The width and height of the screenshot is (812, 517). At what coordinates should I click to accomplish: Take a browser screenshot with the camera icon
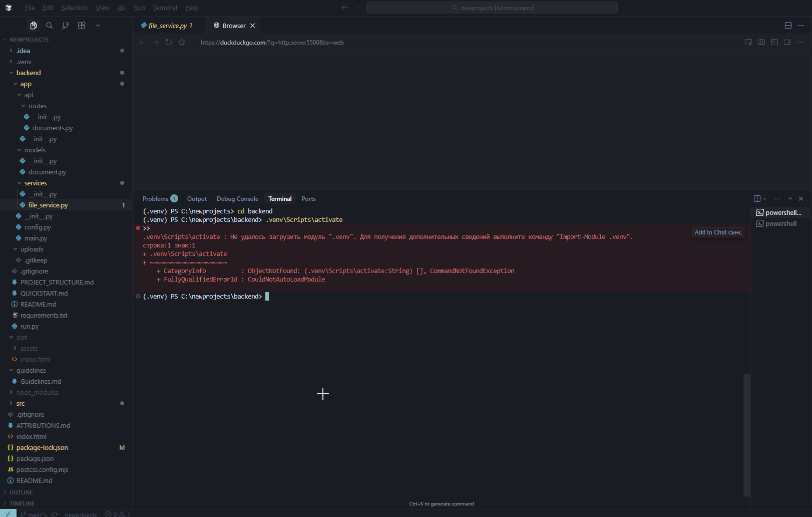pyautogui.click(x=761, y=43)
